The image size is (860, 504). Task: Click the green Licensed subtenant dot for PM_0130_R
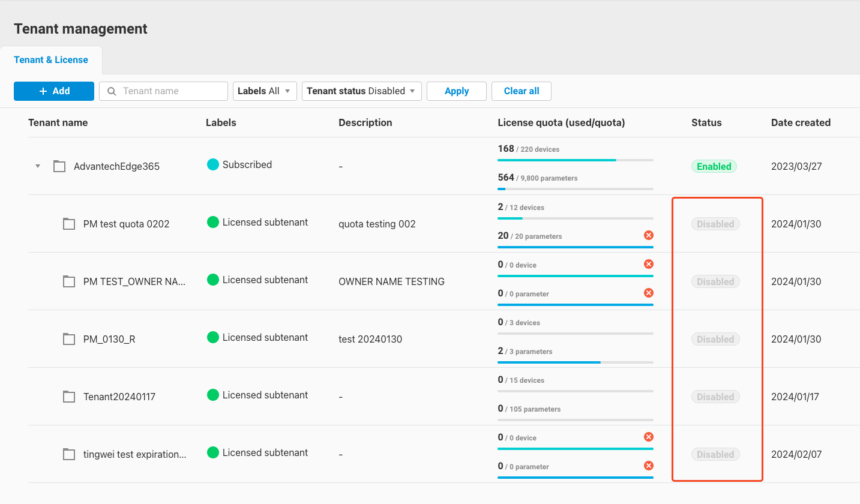point(213,337)
